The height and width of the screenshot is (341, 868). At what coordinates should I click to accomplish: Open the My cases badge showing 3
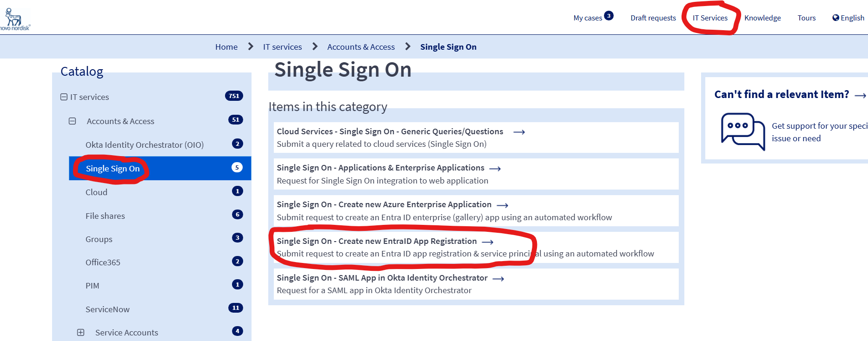pyautogui.click(x=609, y=16)
